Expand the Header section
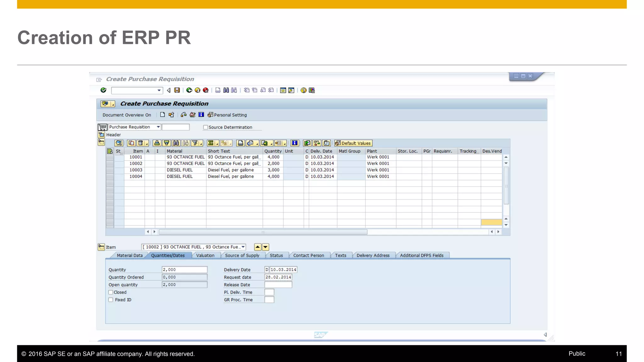 pyautogui.click(x=101, y=135)
